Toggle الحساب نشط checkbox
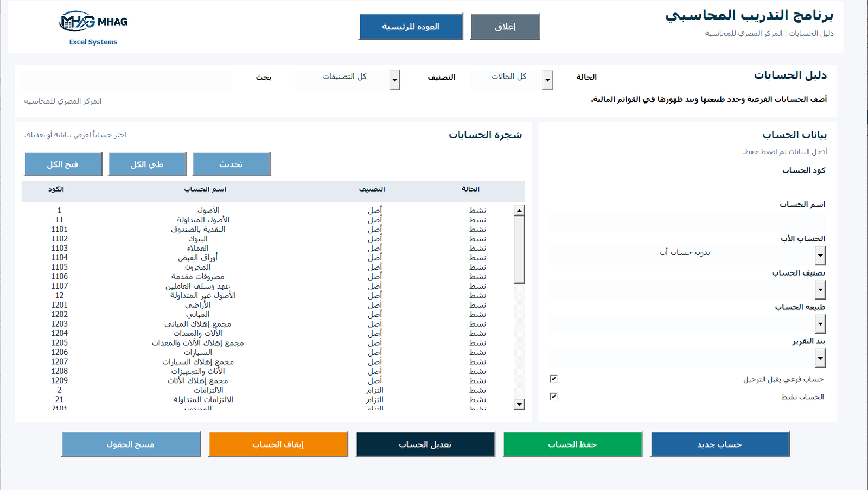The image size is (868, 490). coord(553,397)
